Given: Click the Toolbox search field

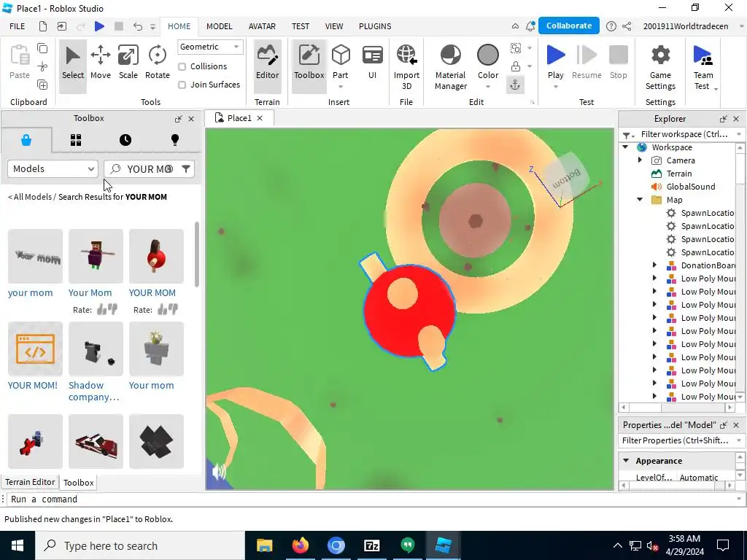Looking at the screenshot, I should coord(149,168).
